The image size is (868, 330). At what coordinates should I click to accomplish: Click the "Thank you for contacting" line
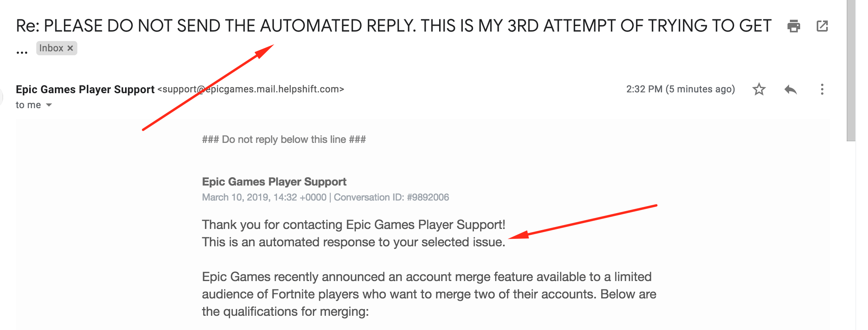coord(353,225)
